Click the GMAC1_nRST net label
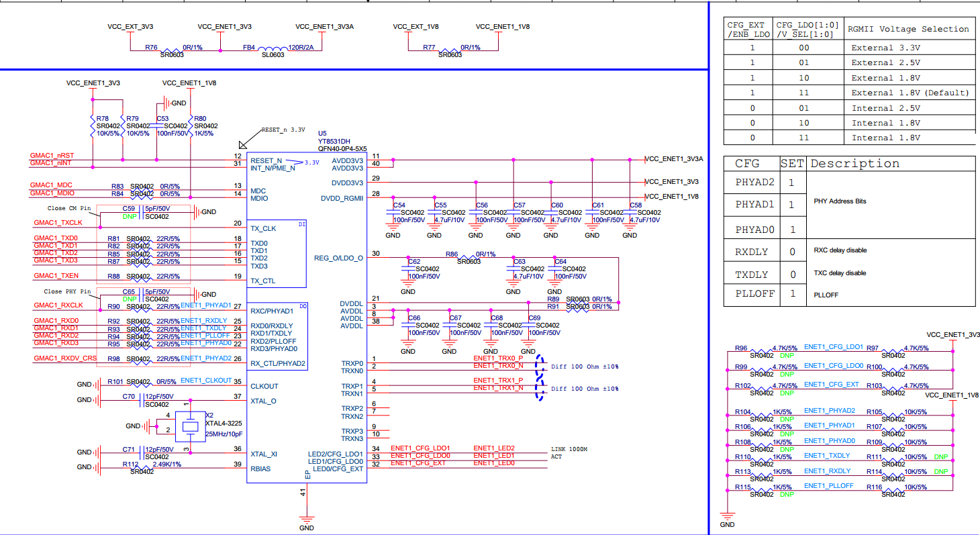 coord(51,155)
